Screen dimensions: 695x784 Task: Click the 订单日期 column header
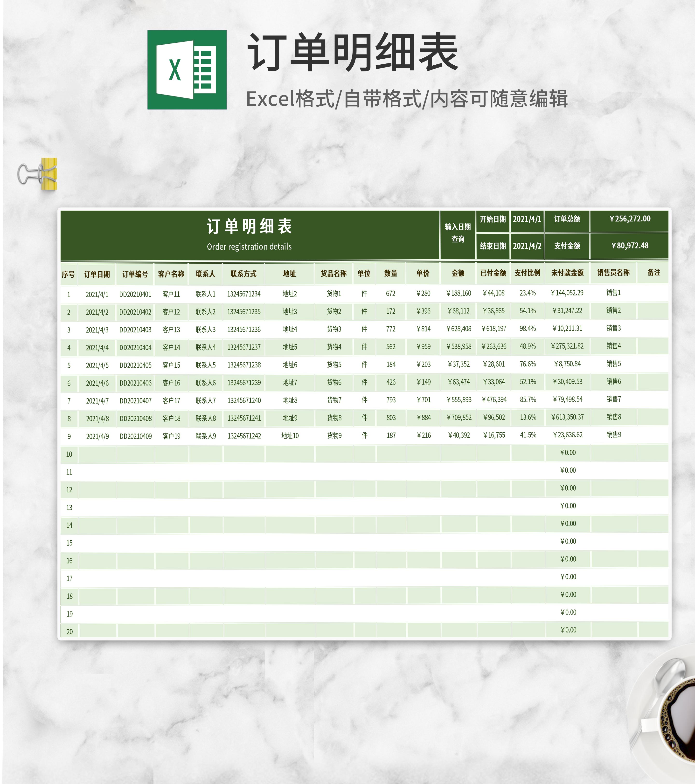(x=97, y=274)
